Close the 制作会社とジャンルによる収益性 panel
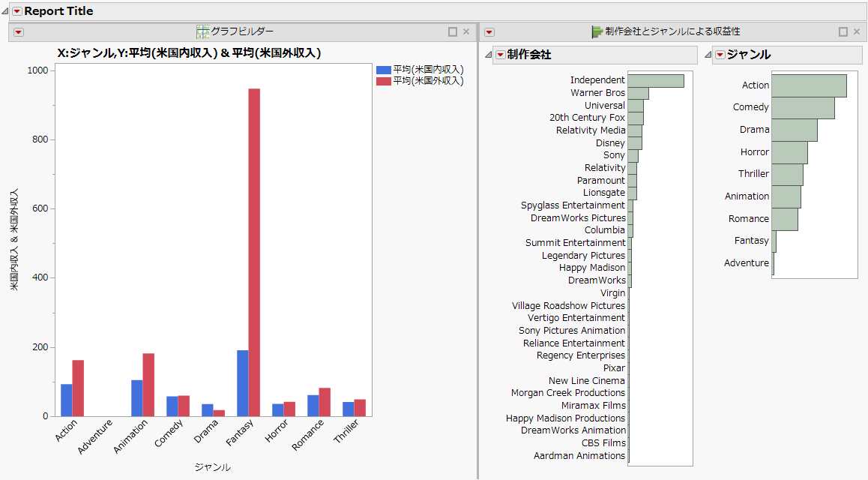 857,32
